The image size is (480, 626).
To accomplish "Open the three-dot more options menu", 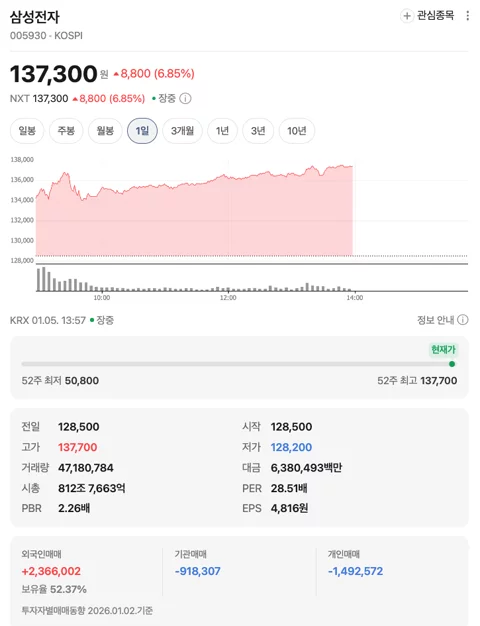I will (468, 16).
